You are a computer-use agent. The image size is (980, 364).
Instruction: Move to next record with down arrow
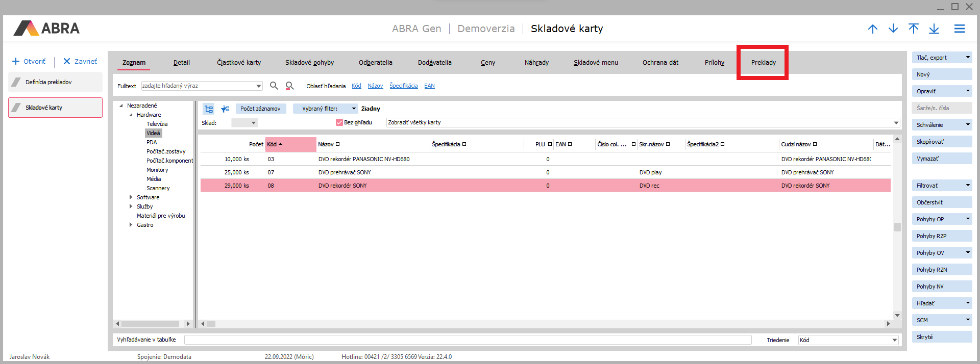pyautogui.click(x=893, y=29)
